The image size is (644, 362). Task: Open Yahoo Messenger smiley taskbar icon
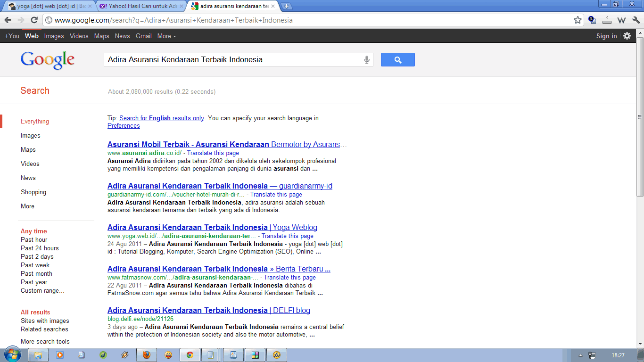168,355
